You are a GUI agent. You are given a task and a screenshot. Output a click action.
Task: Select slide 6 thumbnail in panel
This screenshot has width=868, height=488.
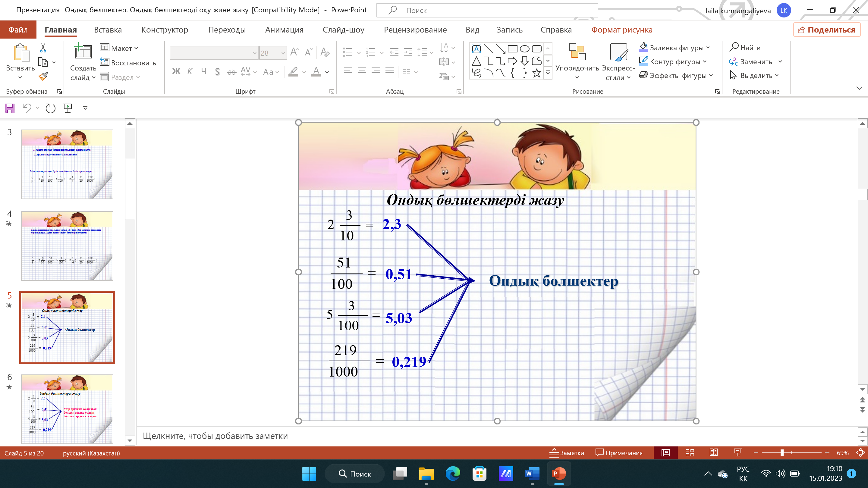pyautogui.click(x=67, y=408)
